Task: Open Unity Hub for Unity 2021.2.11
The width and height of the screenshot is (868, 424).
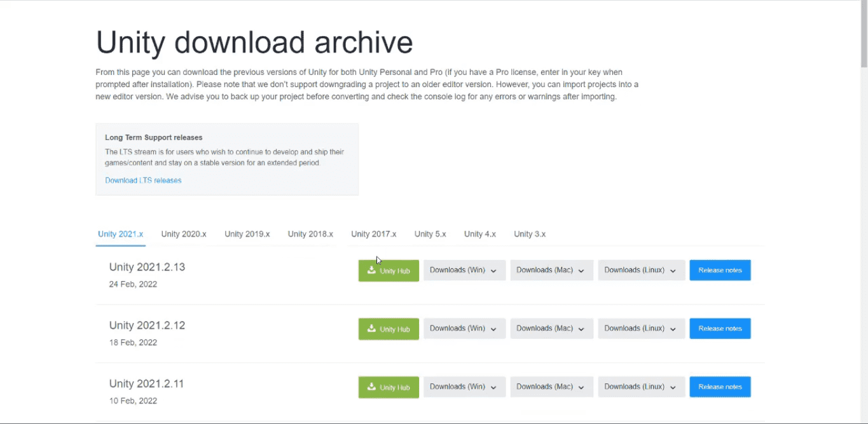Action: tap(389, 388)
